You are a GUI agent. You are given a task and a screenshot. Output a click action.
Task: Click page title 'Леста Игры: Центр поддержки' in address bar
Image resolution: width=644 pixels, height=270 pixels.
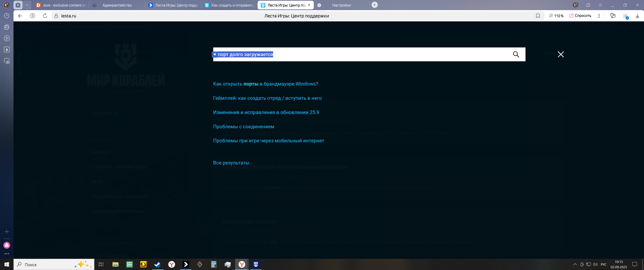(x=297, y=16)
